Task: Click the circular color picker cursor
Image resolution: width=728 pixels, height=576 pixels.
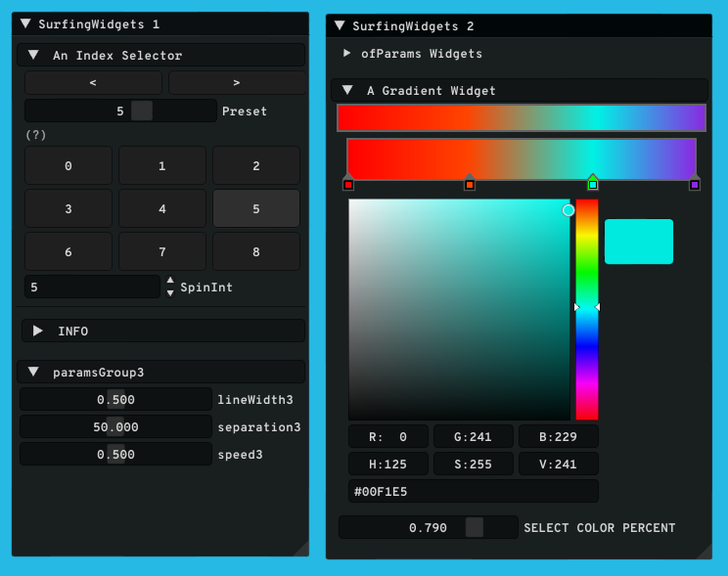Action: (x=569, y=210)
